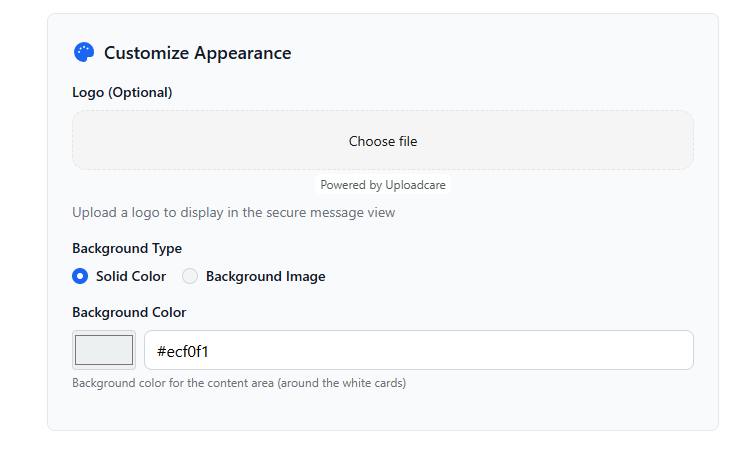Click the Customize Appearance heading
734x457 pixels.
coord(197,53)
